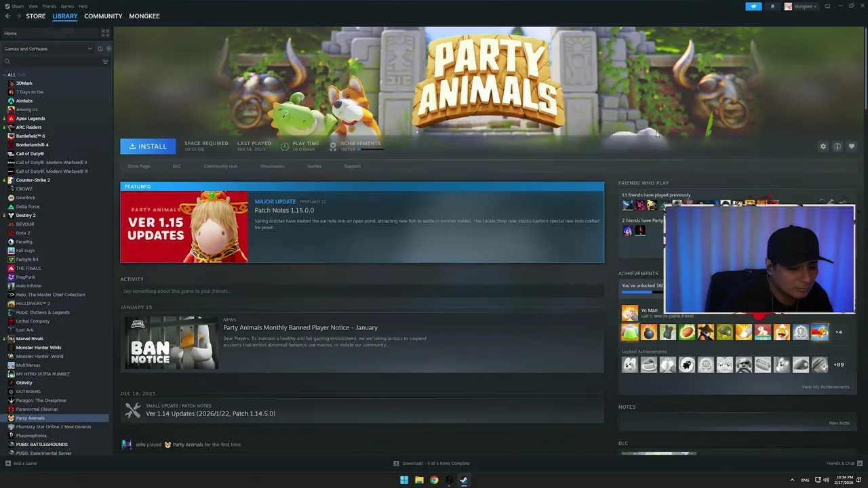Screen dimensions: 868x488
Task: View the cake locked achievement
Action: click(649, 365)
